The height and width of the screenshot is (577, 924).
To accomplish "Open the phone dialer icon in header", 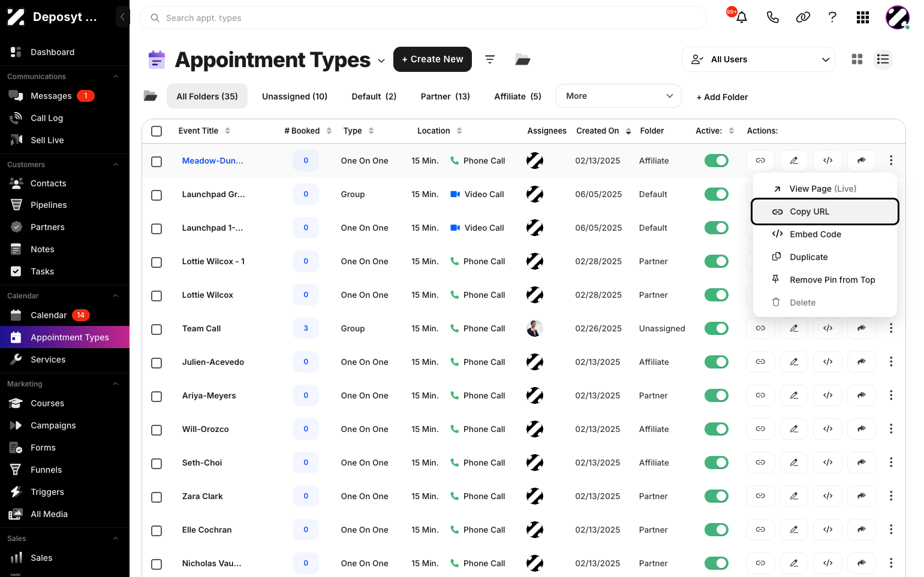I will click(773, 17).
